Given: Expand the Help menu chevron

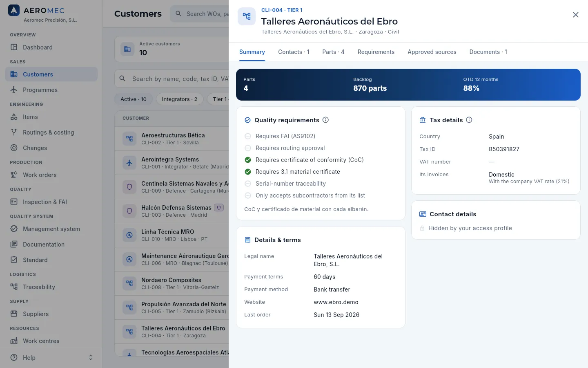Looking at the screenshot, I should tap(91, 357).
